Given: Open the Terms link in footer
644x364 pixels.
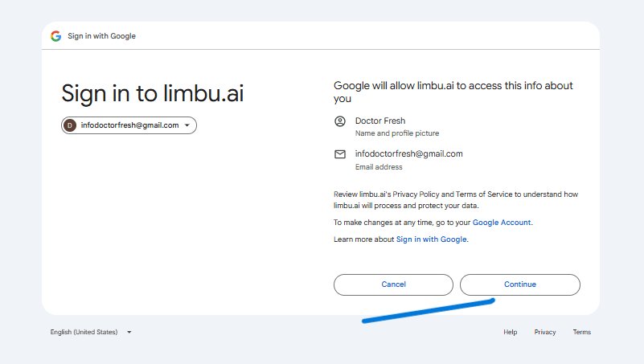Looking at the screenshot, I should 582,332.
